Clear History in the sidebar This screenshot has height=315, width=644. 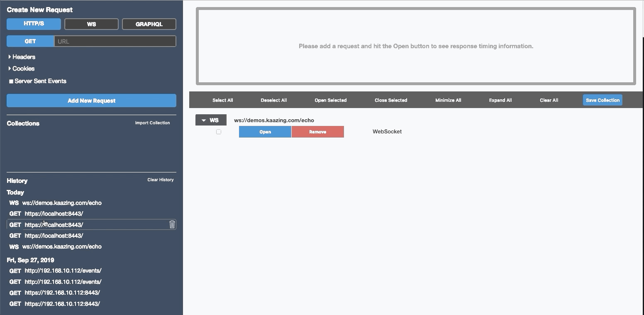tap(160, 180)
